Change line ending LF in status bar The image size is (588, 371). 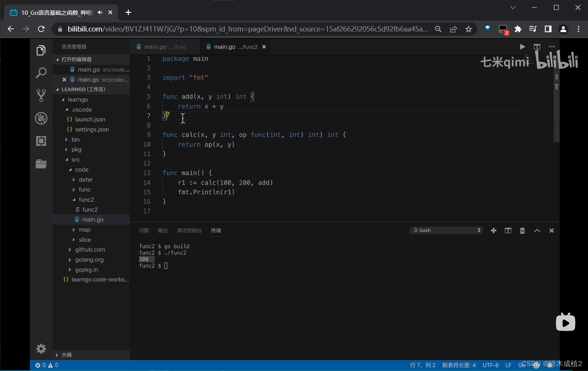point(508,365)
